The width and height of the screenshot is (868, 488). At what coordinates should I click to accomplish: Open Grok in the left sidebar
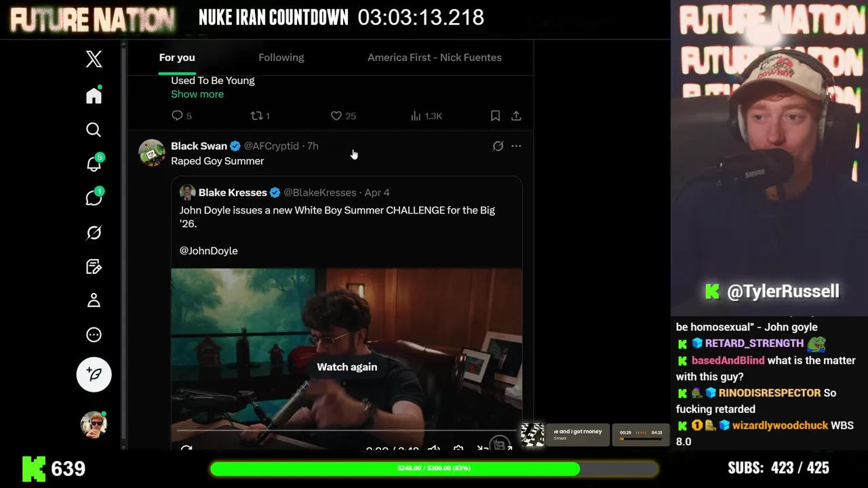tap(94, 232)
